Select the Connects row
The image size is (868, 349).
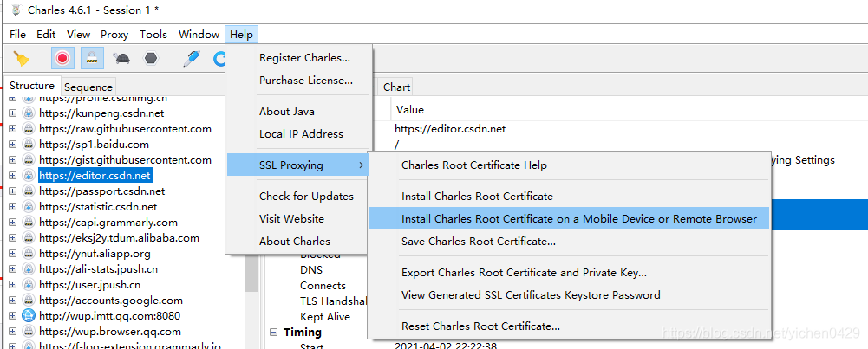pyautogui.click(x=323, y=286)
